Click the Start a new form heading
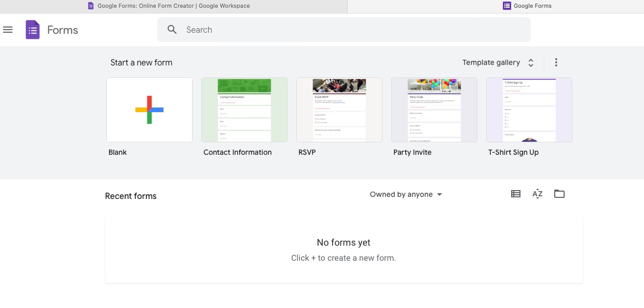The height and width of the screenshot is (308, 644). [x=141, y=62]
